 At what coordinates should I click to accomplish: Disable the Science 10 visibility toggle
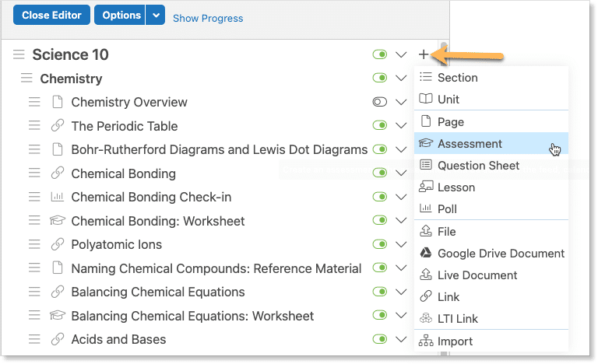pos(380,54)
